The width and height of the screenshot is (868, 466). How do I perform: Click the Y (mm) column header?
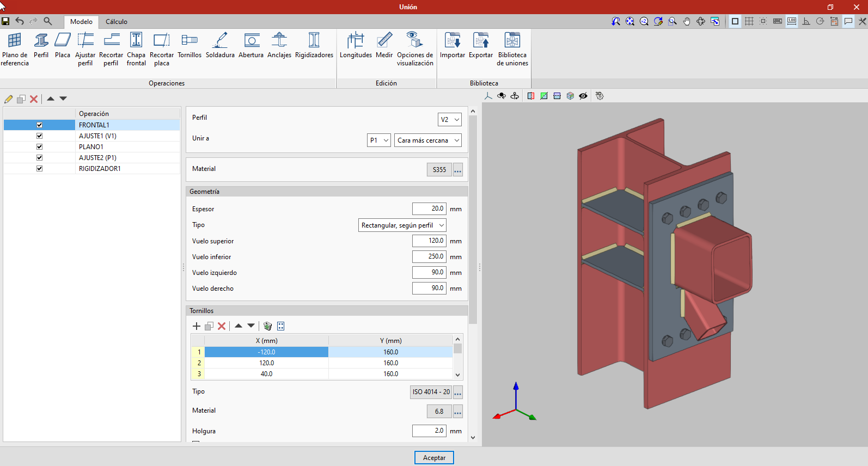tap(390, 341)
